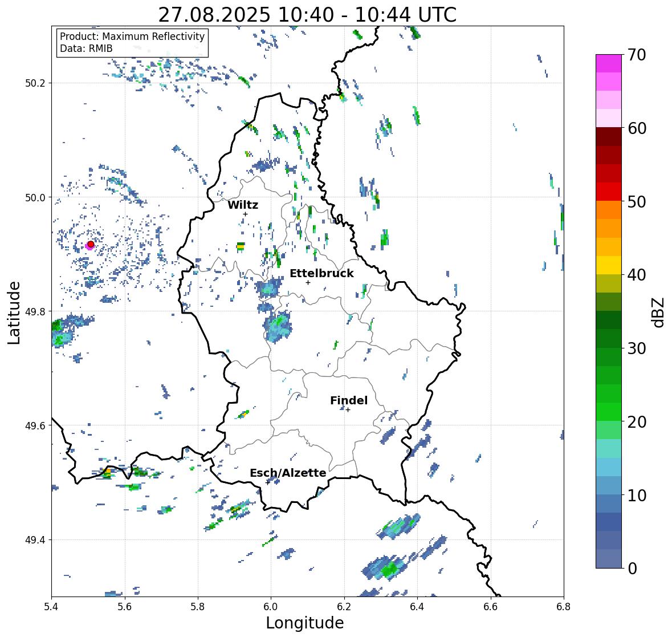
Task: Click the longitude tick label 6.4
Action: coord(417,606)
